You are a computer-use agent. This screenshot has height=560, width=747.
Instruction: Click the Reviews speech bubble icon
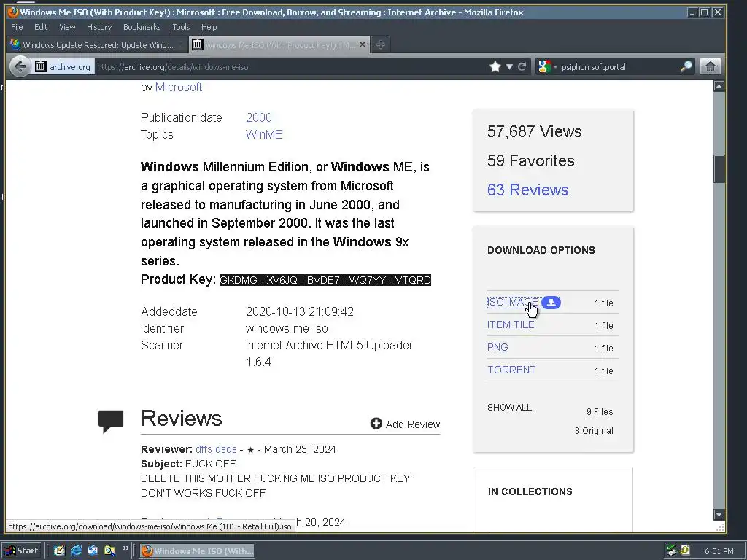(111, 421)
